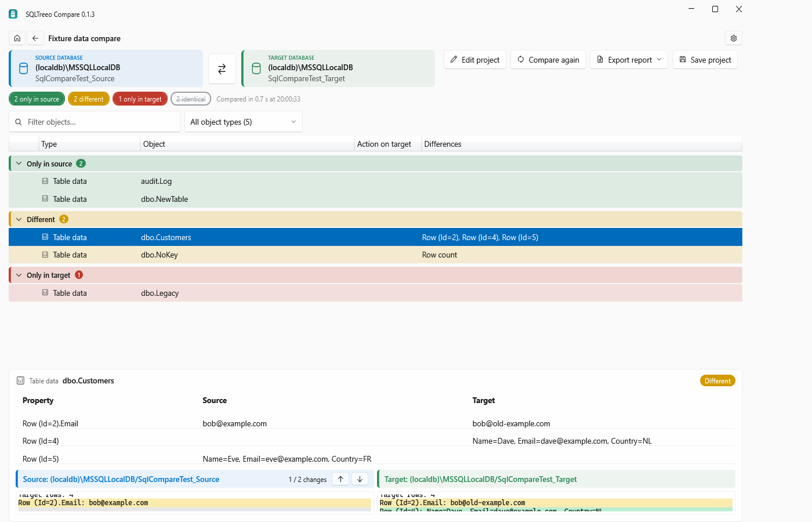
Task: Click table data icon for dbo.NoKey
Action: [x=45, y=255]
